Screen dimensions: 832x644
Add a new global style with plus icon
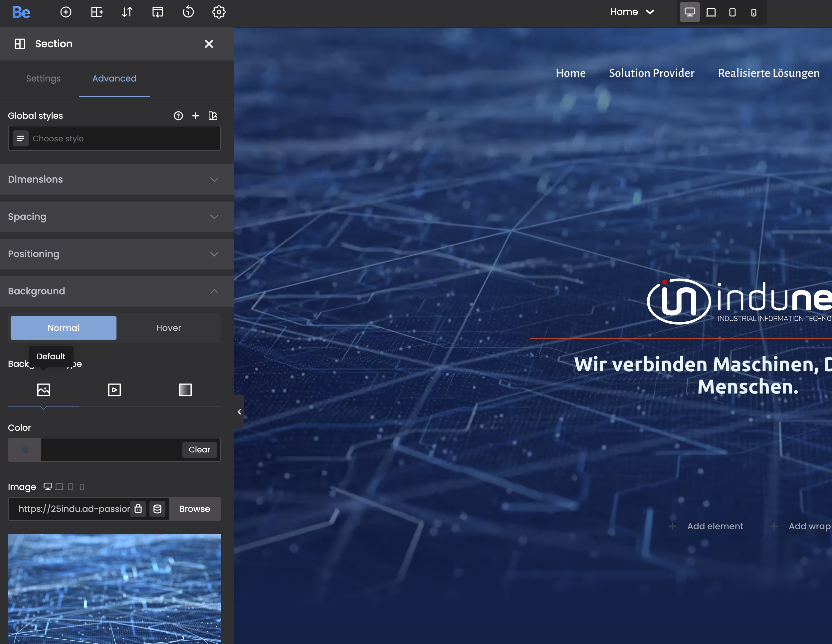tap(195, 116)
